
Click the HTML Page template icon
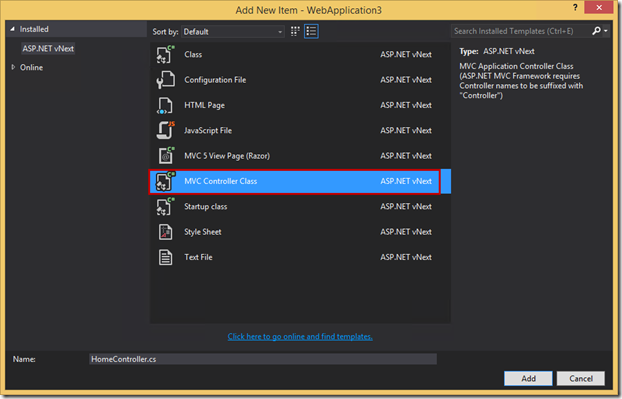pyautogui.click(x=165, y=105)
